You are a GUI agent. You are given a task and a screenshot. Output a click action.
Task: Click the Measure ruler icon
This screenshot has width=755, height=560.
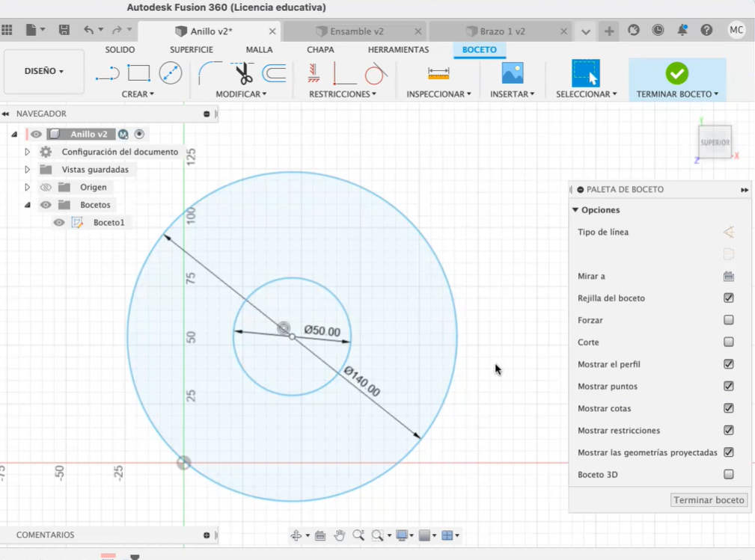pos(438,73)
